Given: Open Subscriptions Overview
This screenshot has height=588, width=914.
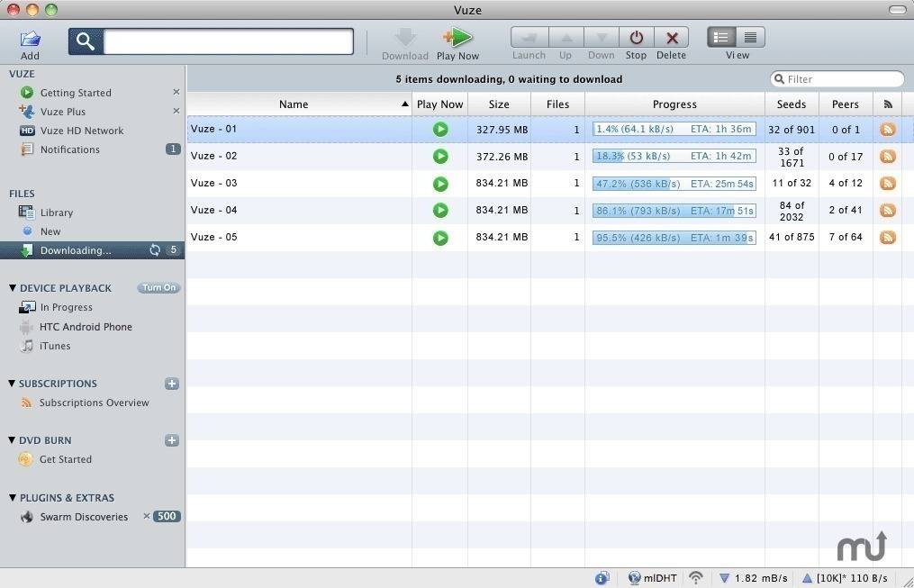Looking at the screenshot, I should pos(94,403).
